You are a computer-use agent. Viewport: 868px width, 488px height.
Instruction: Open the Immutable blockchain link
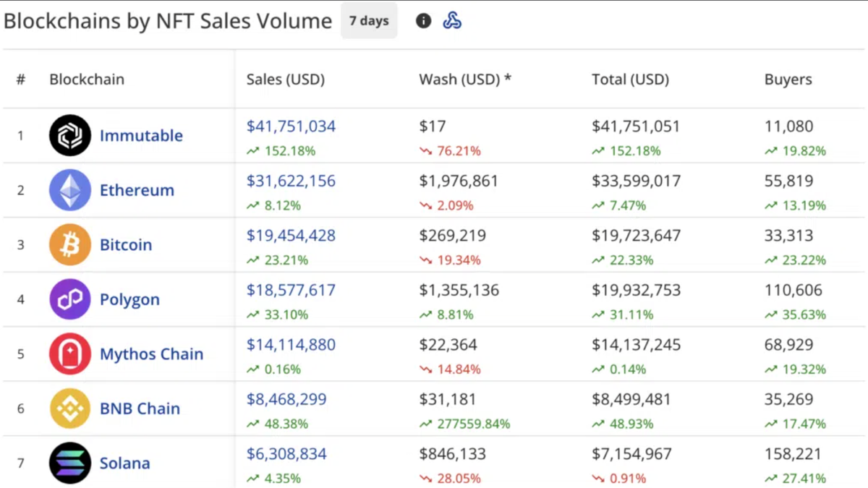pyautogui.click(x=141, y=135)
